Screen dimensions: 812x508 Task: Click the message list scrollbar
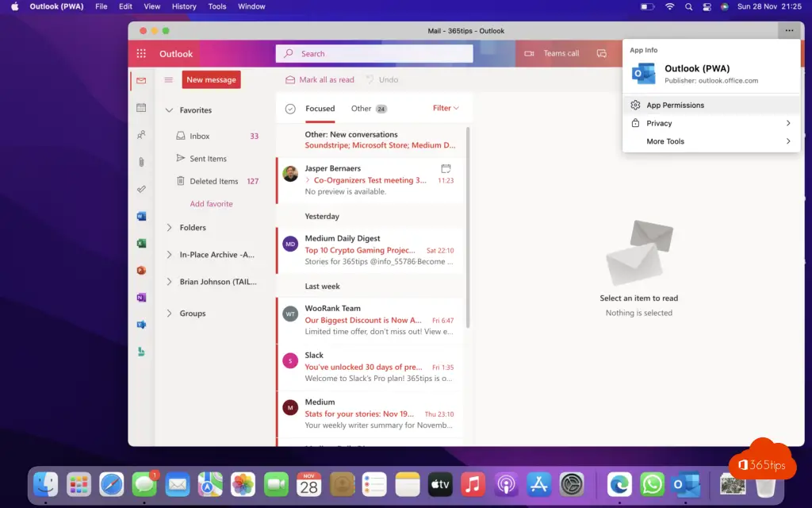[468, 228]
